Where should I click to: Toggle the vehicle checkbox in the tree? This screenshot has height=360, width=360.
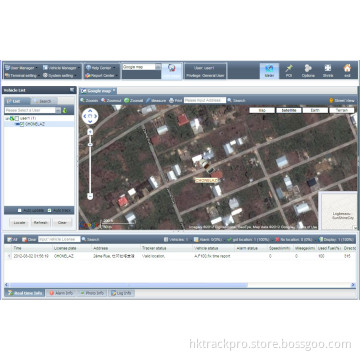pyautogui.click(x=22, y=124)
